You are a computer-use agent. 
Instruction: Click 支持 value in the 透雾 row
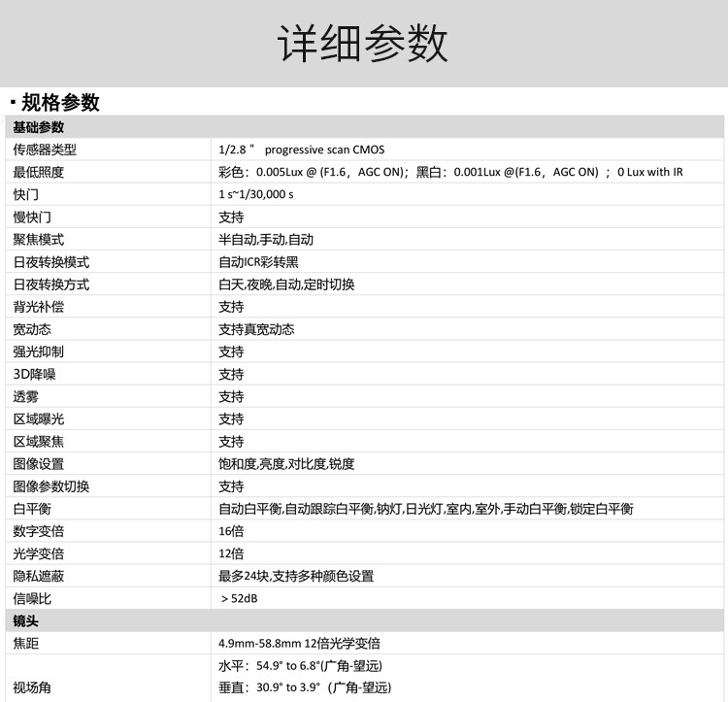click(x=231, y=396)
